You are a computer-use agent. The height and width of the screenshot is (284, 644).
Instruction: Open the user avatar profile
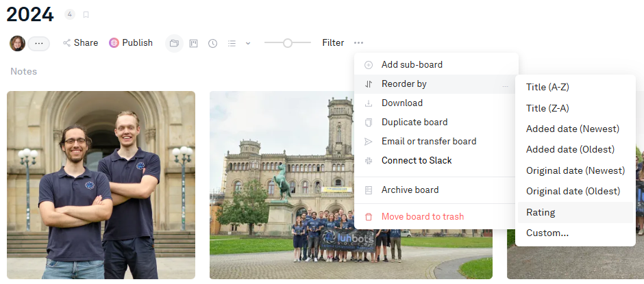coord(17,43)
